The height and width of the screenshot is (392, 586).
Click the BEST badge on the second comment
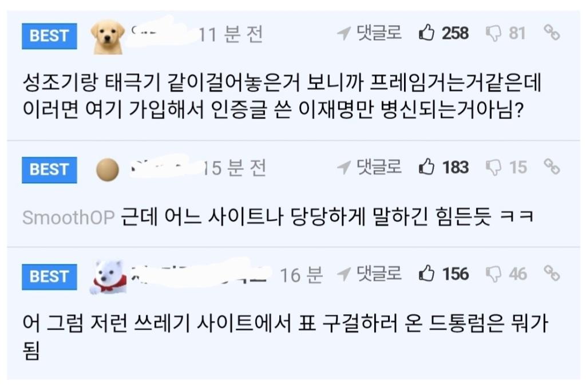[49, 169]
